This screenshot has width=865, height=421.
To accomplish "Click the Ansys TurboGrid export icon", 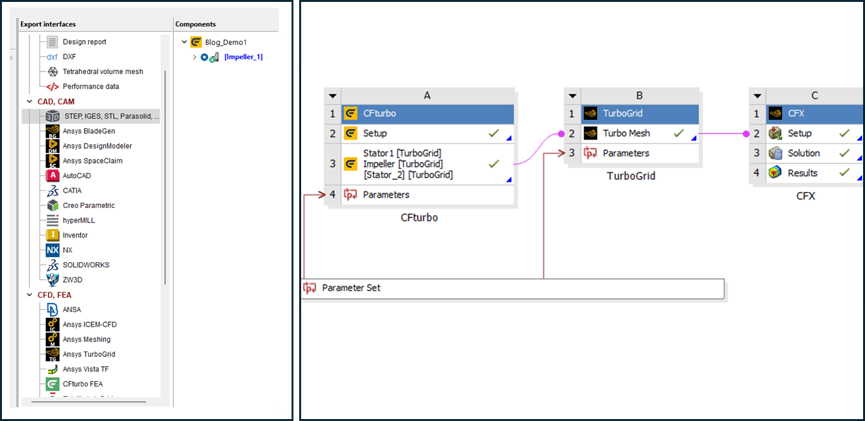I will click(52, 354).
